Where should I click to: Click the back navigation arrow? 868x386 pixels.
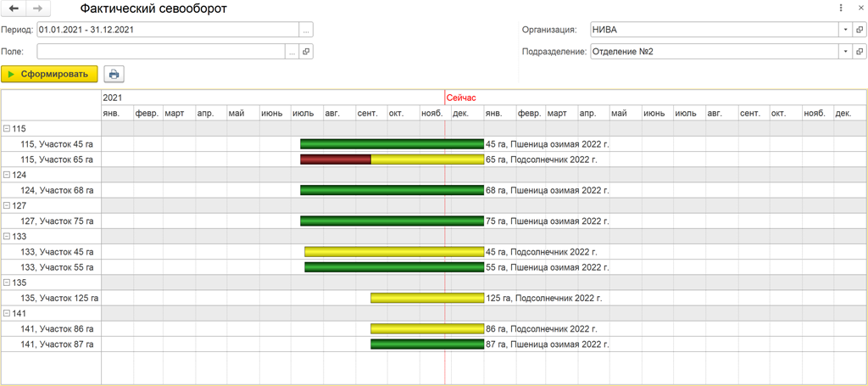pos(14,8)
